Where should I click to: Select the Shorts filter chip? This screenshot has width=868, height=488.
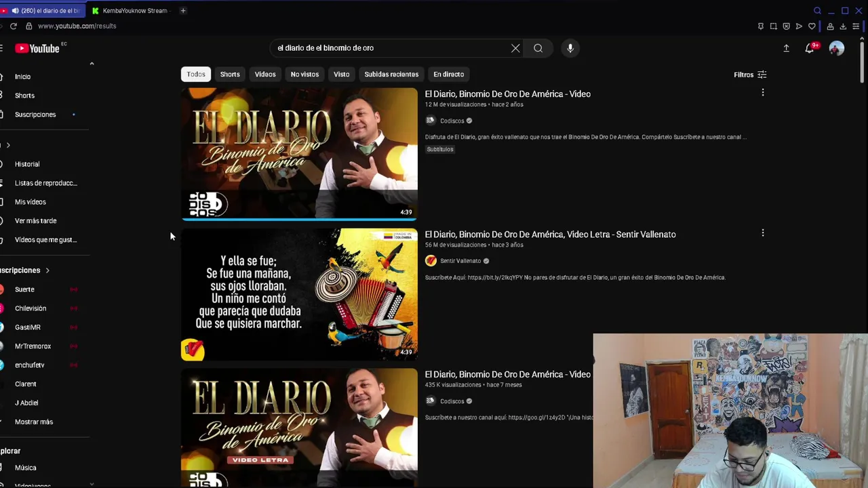230,75
